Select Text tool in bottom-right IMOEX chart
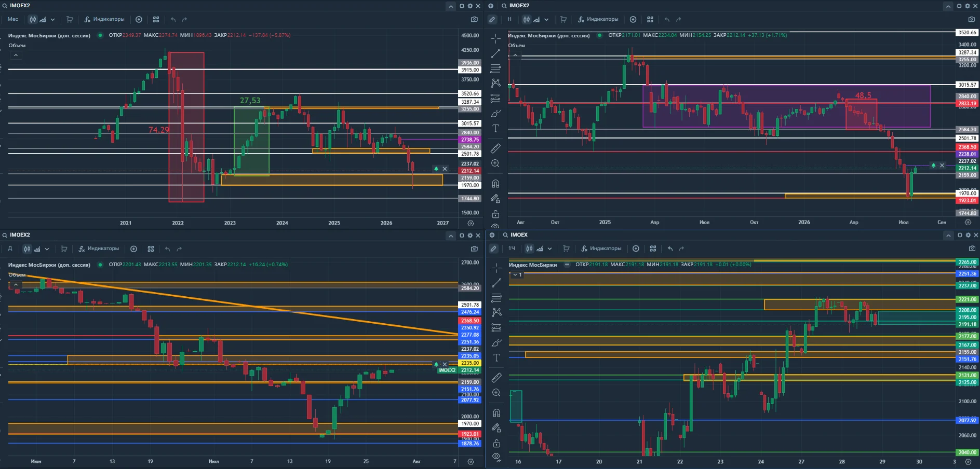This screenshot has height=469, width=980. tap(496, 357)
